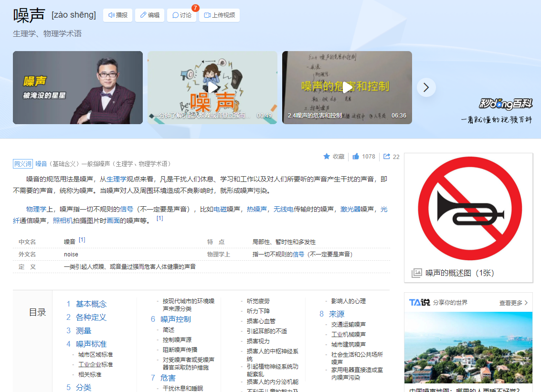Go to 损害视力 subsection
The image size is (541, 392).
pos(258,341)
